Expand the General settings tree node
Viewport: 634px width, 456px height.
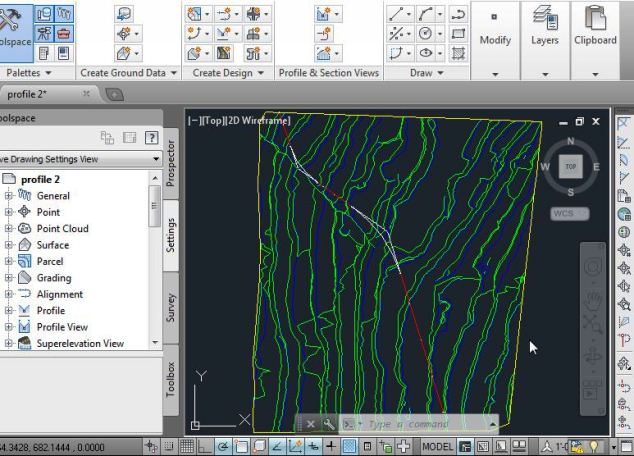[x=8, y=196]
